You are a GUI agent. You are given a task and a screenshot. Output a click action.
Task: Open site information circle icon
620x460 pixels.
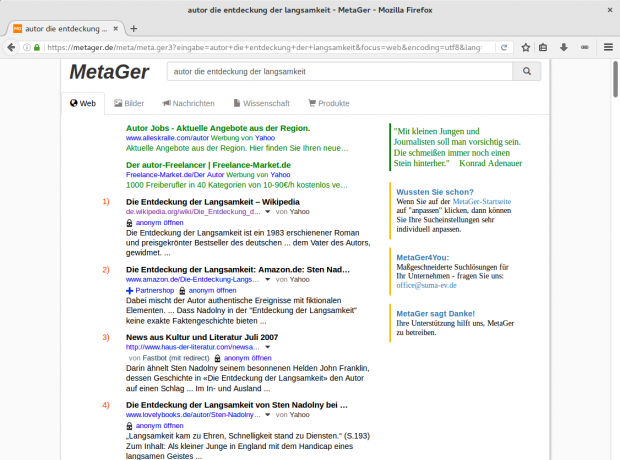coord(27,47)
